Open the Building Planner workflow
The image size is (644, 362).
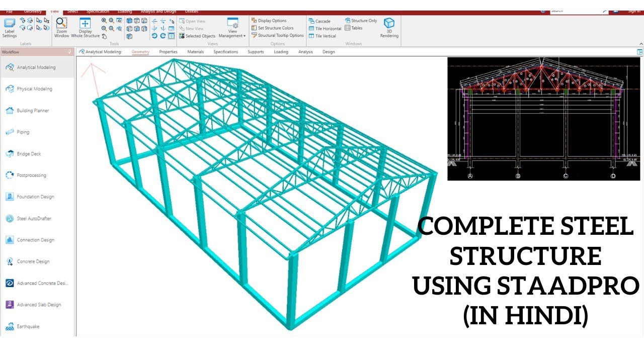[37, 111]
